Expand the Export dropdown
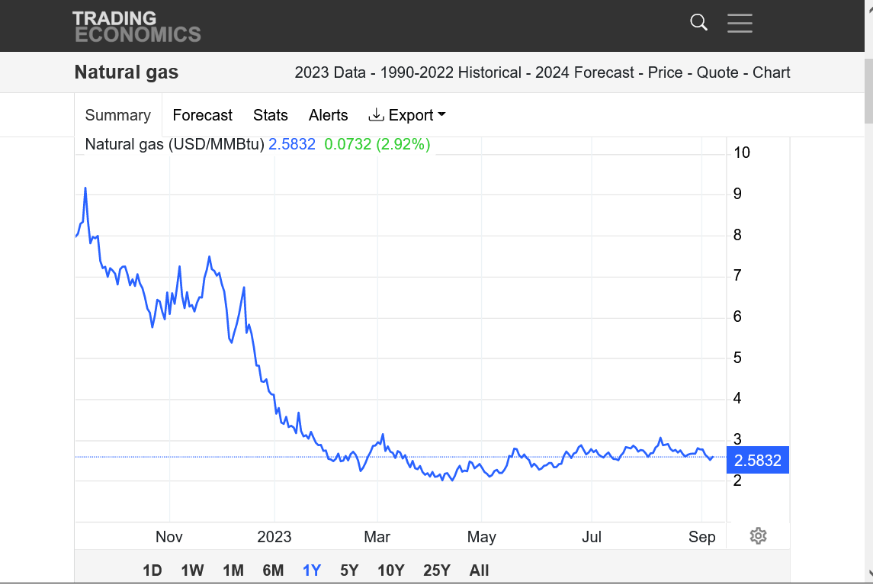The height and width of the screenshot is (588, 873). coord(407,115)
